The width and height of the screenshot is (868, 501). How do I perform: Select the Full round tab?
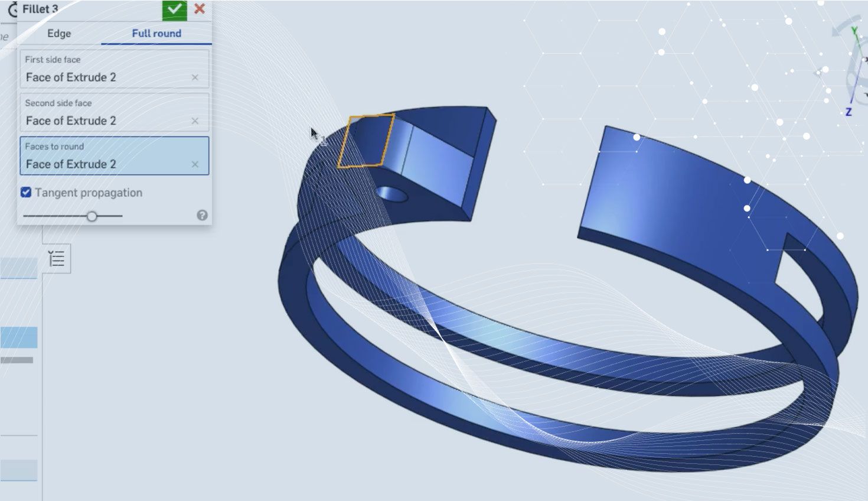click(x=156, y=34)
